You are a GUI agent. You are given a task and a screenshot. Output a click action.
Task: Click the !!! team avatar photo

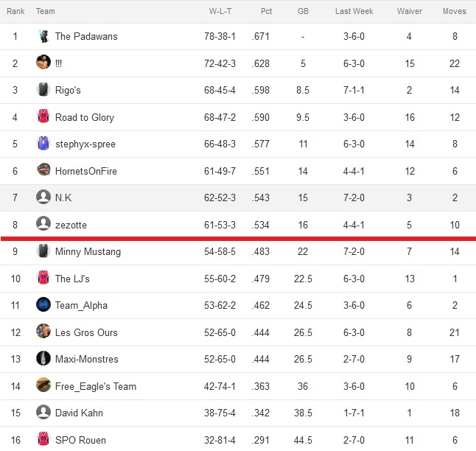tap(43, 62)
